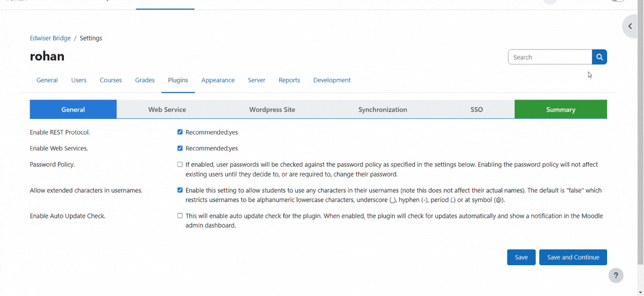The width and height of the screenshot is (644, 296).
Task: Click 'Enable REST Protocol.' setting label
Action: pos(60,132)
